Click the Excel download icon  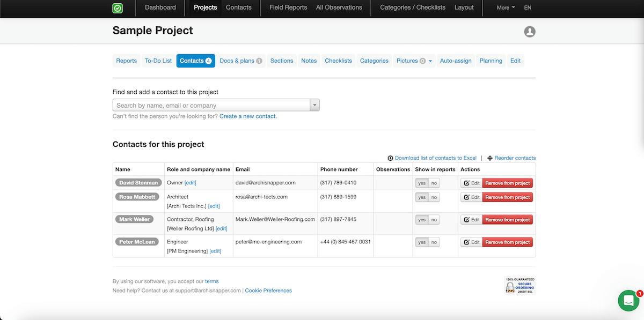(390, 158)
